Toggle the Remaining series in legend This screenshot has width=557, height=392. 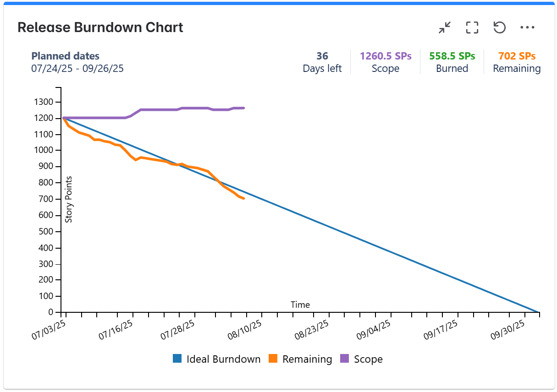[x=307, y=359]
